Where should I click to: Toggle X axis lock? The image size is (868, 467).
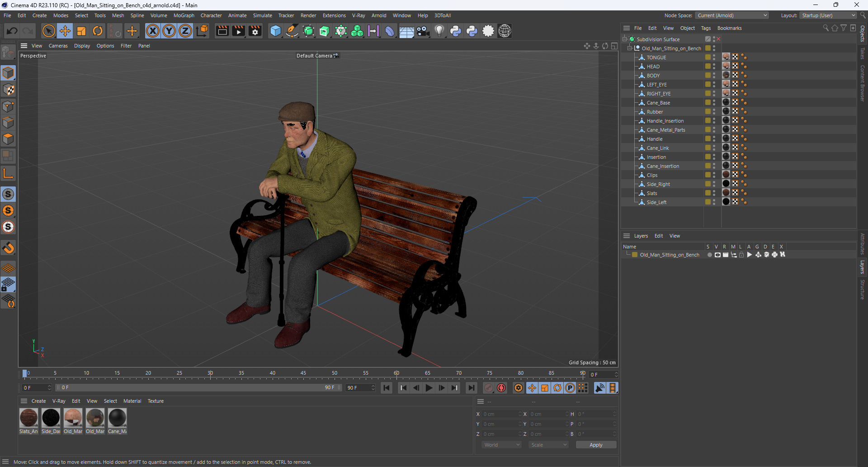153,31
